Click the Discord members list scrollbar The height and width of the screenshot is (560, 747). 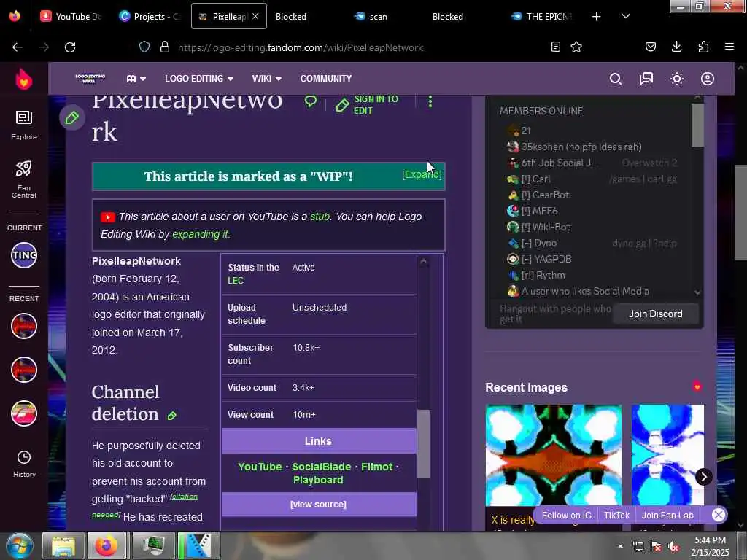(x=697, y=125)
